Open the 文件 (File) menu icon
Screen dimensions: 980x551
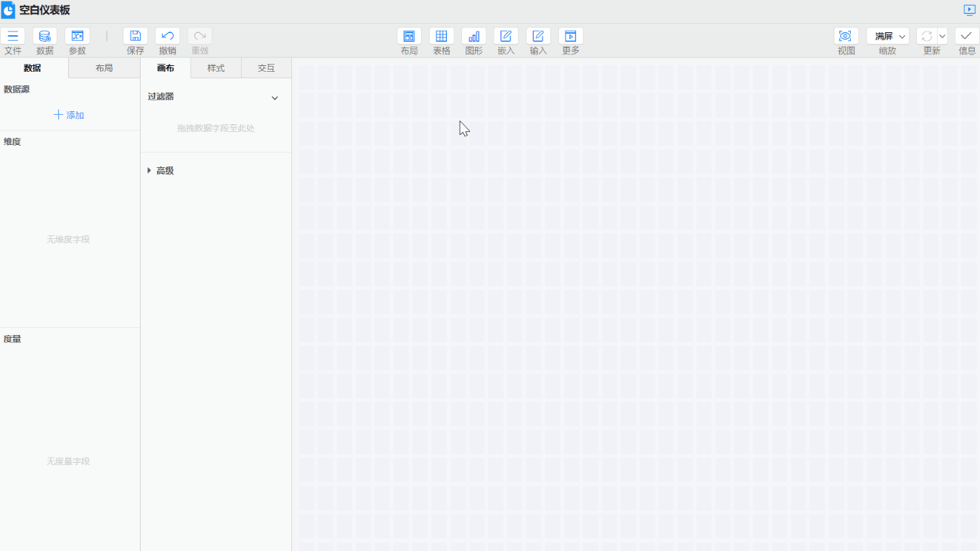coord(13,36)
